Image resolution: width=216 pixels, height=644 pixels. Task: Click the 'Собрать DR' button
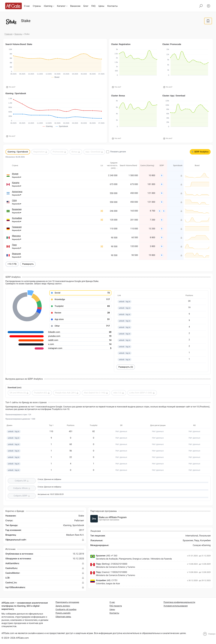[21, 481]
